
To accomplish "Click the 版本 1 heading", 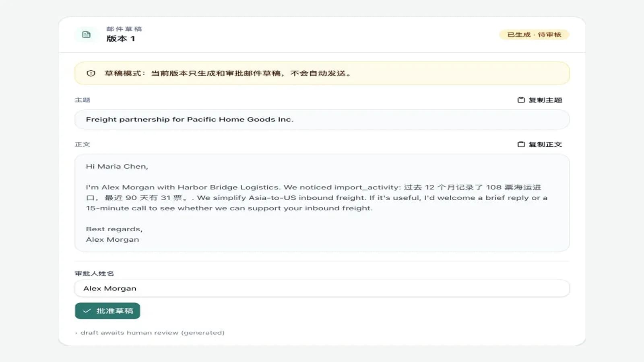I will click(x=121, y=39).
